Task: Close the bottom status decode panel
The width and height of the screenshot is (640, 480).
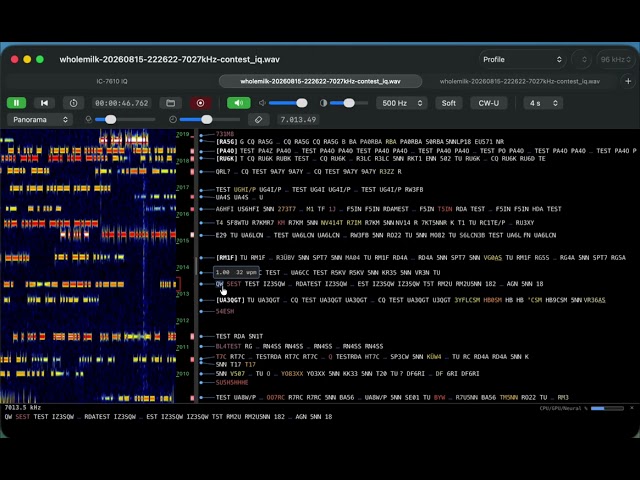Action: point(632,408)
